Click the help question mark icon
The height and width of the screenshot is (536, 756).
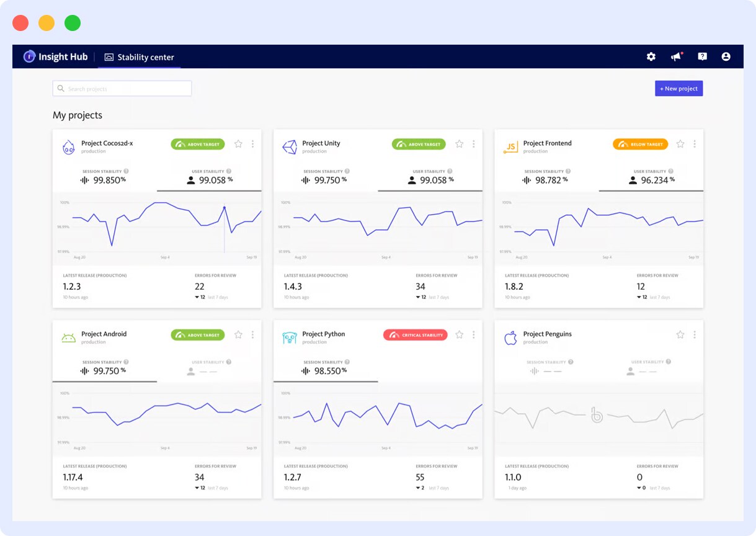[x=702, y=56]
